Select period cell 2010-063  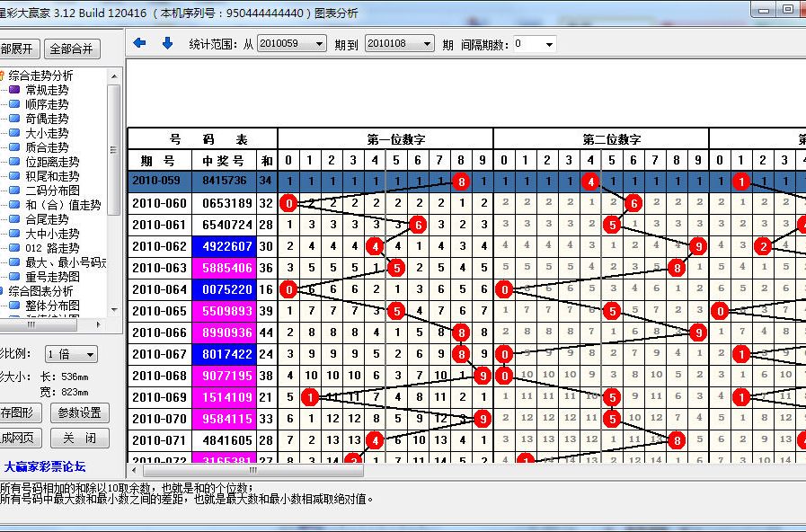(159, 268)
